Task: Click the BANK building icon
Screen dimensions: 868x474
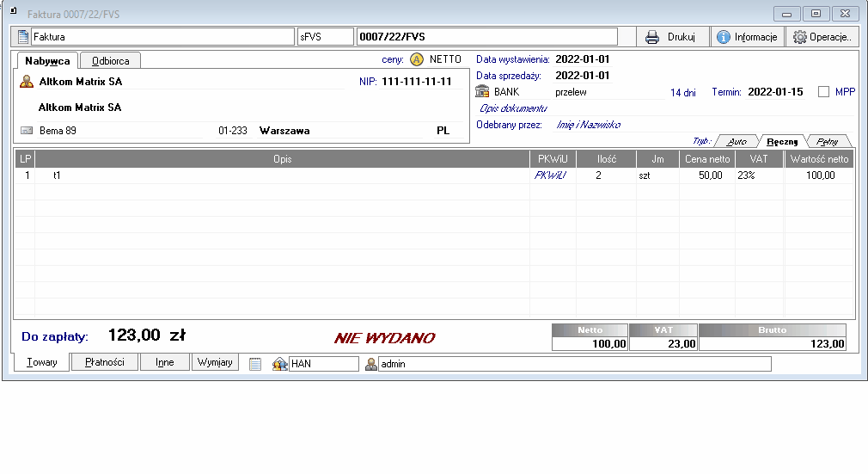Action: pyautogui.click(x=483, y=92)
